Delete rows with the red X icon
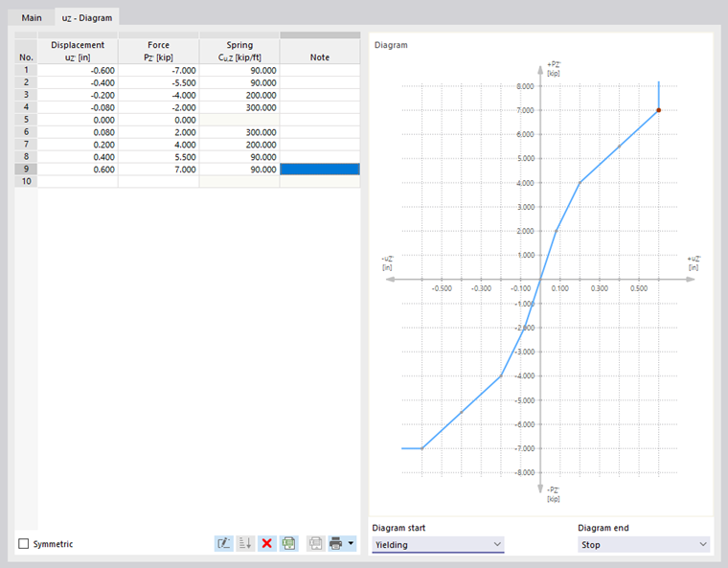This screenshot has width=728, height=568. coord(267,543)
